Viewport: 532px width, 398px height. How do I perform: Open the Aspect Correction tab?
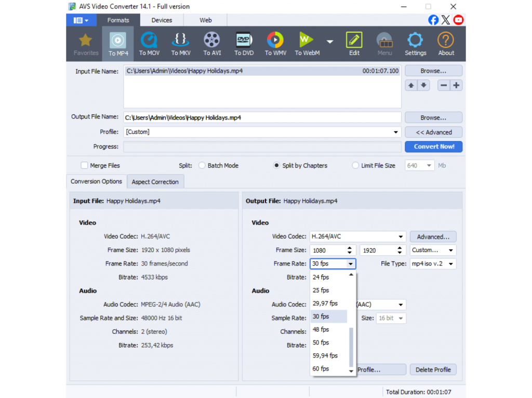tap(155, 182)
